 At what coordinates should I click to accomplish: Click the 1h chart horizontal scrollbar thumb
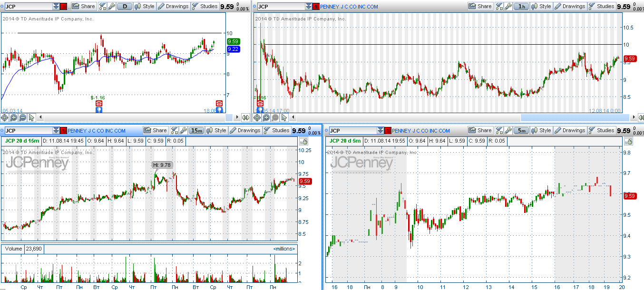tap(575, 117)
